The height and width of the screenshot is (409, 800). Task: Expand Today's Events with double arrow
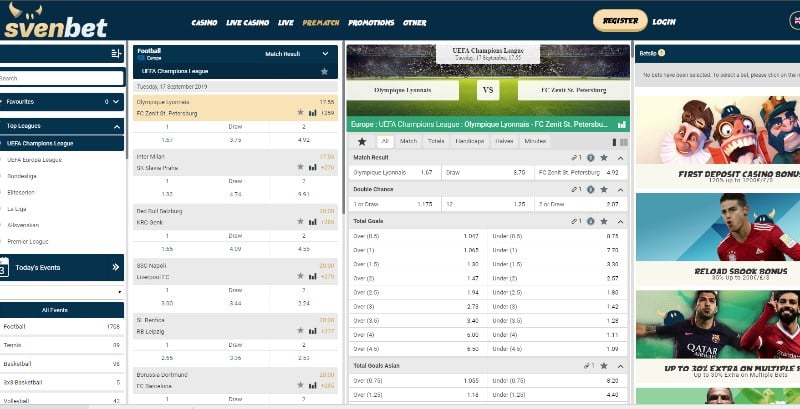coord(116,267)
